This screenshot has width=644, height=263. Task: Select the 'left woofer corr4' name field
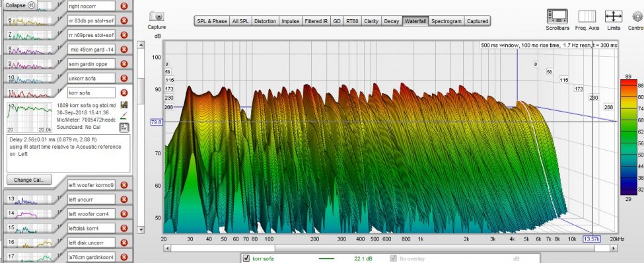point(92,213)
